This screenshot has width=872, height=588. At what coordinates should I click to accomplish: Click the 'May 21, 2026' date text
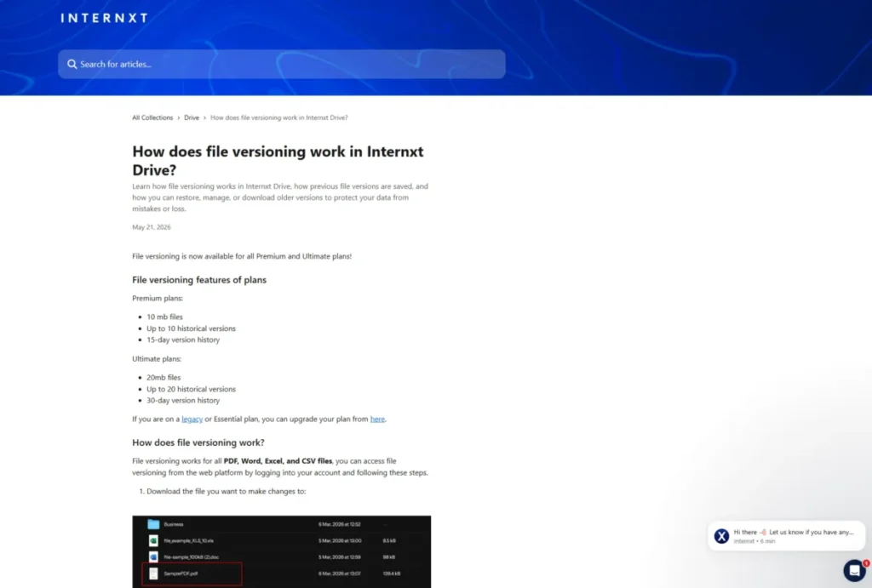[x=152, y=227]
